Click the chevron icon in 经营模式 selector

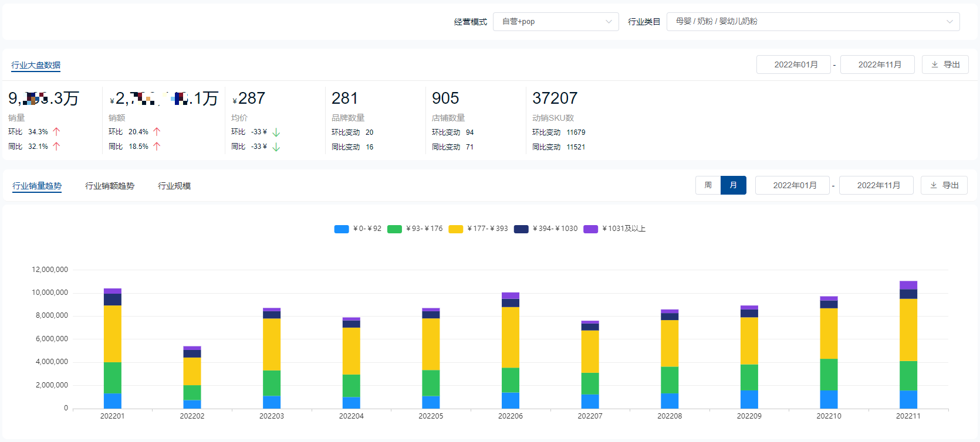(609, 22)
